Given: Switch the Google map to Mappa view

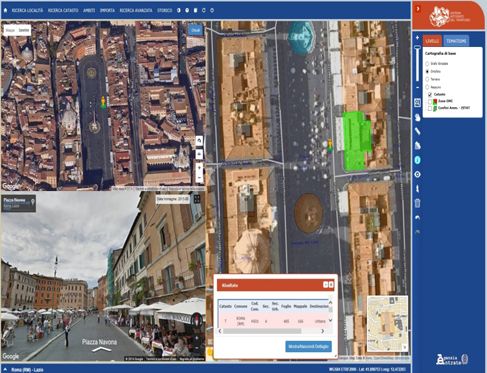Looking at the screenshot, I should [10, 30].
